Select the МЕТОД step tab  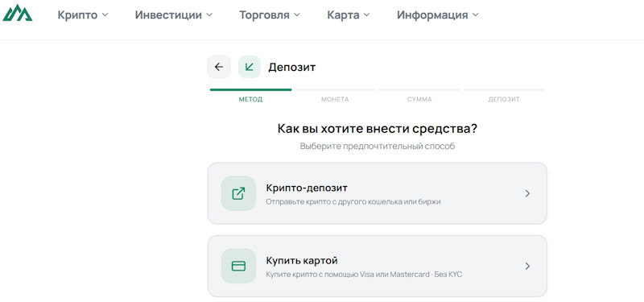250,99
